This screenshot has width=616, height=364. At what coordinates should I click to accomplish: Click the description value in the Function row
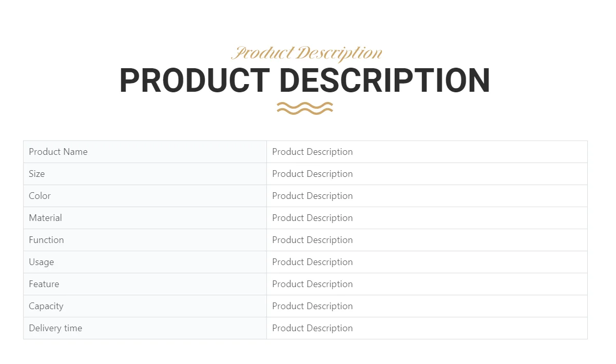pyautogui.click(x=313, y=240)
